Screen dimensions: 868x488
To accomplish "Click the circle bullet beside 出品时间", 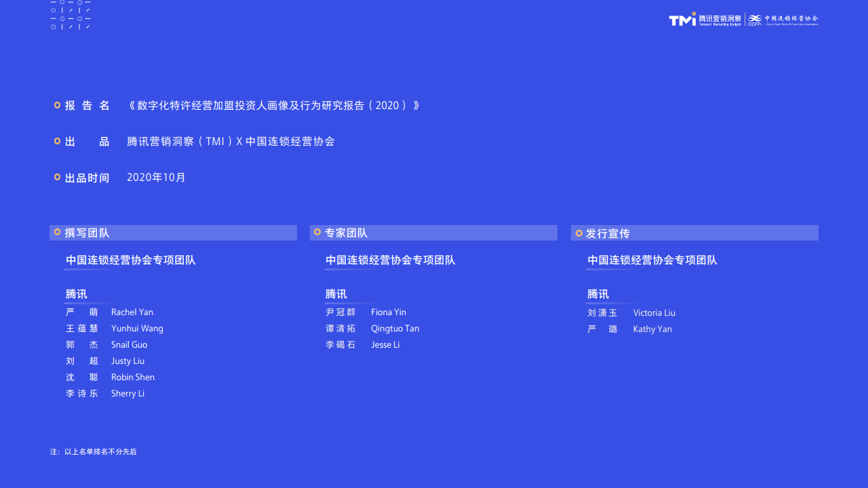I will click(58, 177).
